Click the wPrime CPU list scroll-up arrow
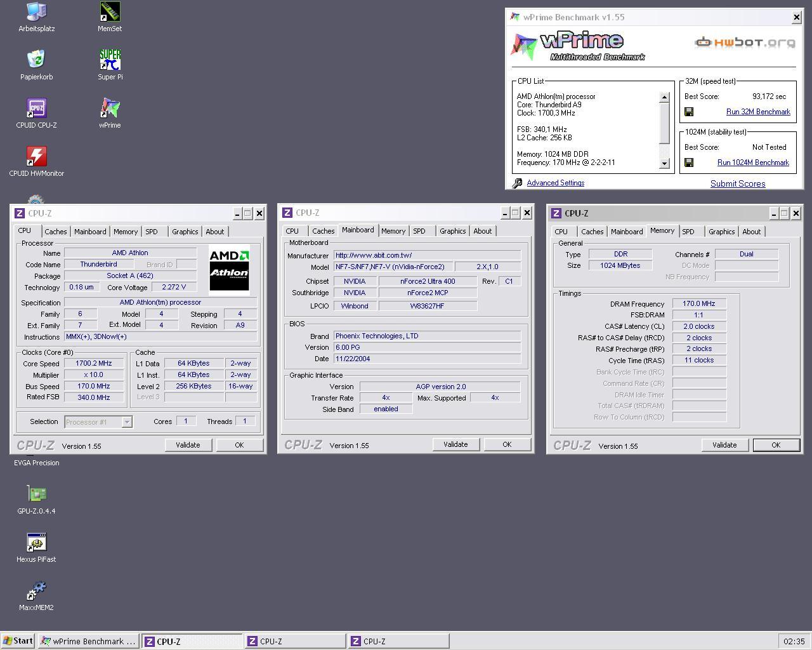812x650 pixels. [x=665, y=97]
